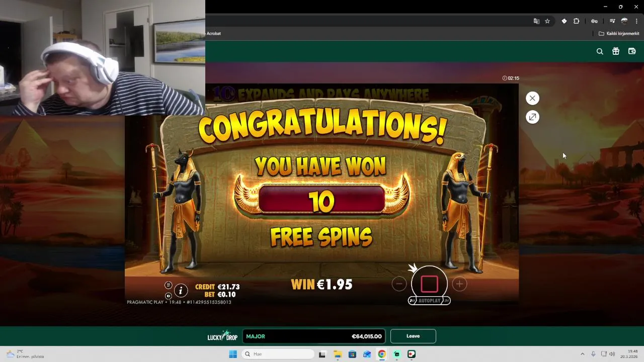644x362 pixels.
Task: Toggle the game sound icon
Action: 169,296
